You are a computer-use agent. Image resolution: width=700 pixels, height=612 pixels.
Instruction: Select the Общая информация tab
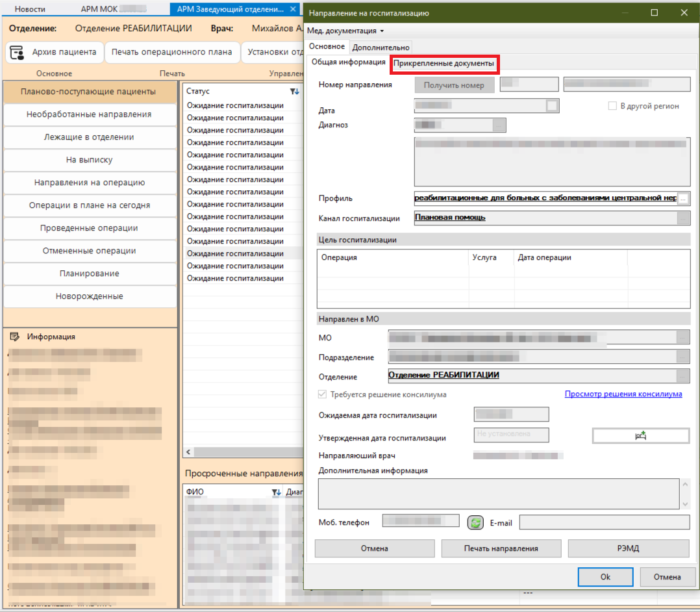[x=348, y=62]
